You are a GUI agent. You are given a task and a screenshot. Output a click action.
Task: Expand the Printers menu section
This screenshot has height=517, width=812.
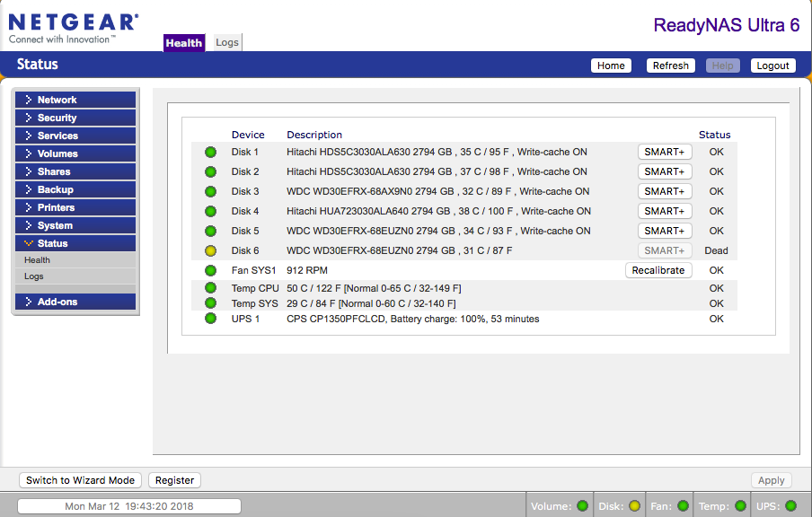tap(75, 207)
